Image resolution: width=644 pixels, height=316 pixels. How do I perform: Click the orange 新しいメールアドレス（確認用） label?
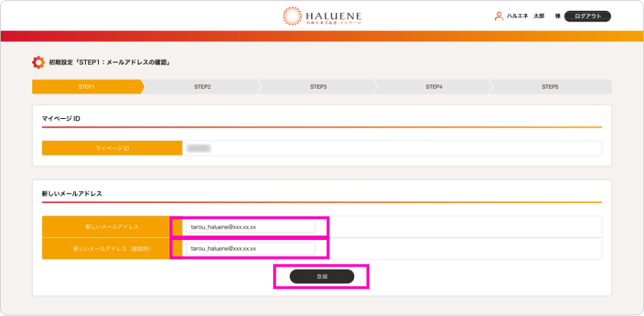pyautogui.click(x=106, y=249)
